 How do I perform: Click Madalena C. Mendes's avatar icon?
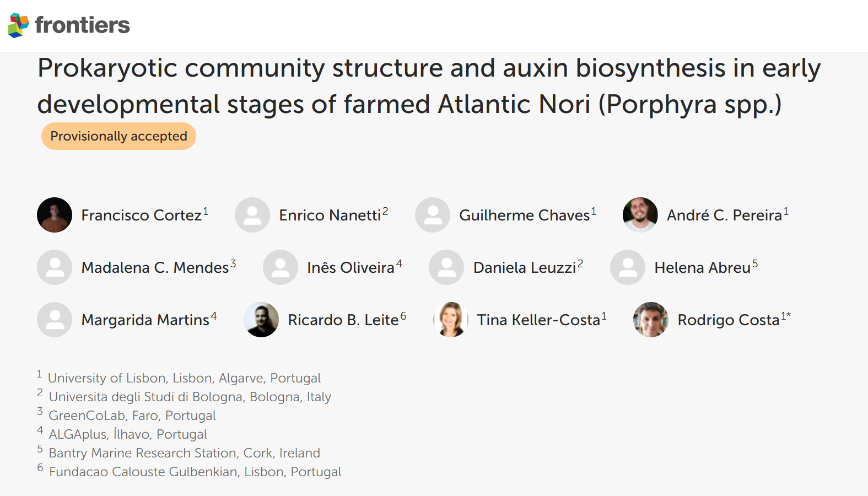pos(55,267)
